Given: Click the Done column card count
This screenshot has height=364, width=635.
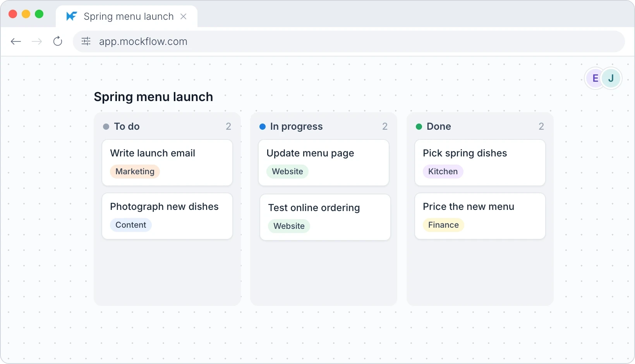Looking at the screenshot, I should coord(541,126).
